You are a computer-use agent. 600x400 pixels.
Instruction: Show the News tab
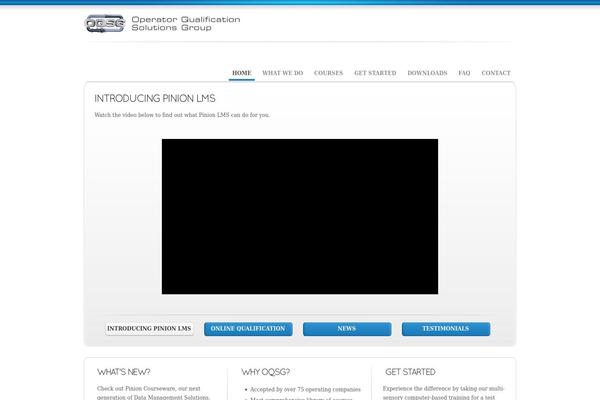point(347,329)
